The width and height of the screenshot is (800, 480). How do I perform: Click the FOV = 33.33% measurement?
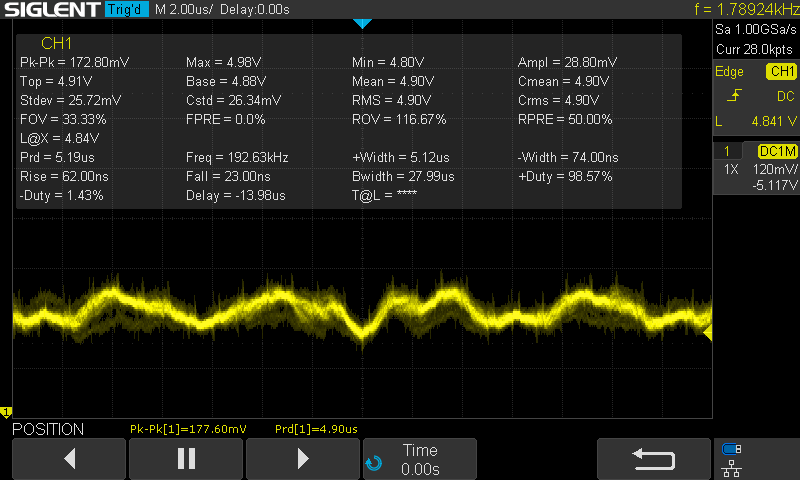click(63, 119)
